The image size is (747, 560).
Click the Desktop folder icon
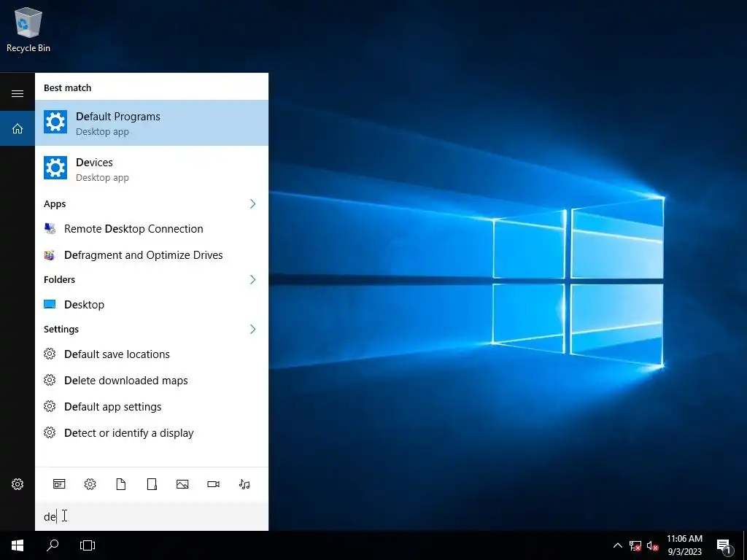(50, 304)
